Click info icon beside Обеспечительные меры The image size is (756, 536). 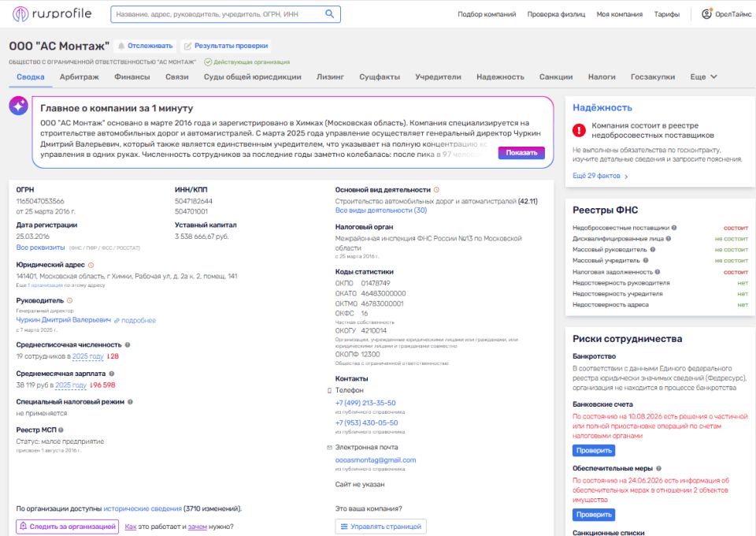tap(658, 468)
